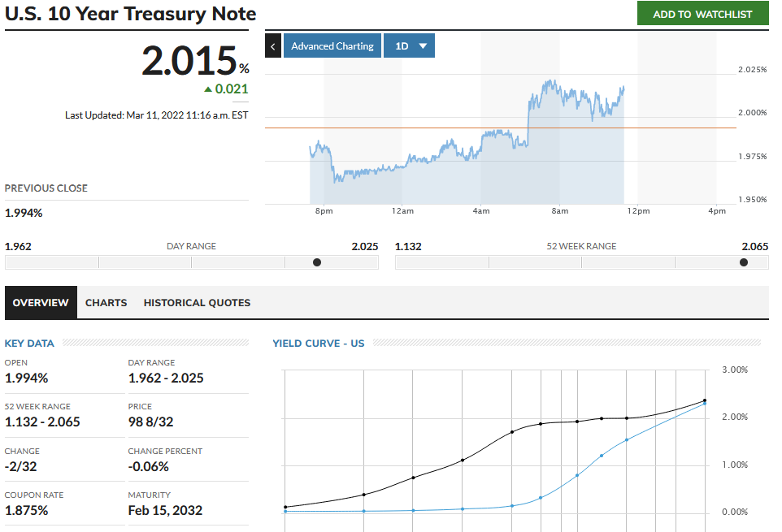
Task: Click the 52 week high value 2.065
Action: tap(755, 247)
